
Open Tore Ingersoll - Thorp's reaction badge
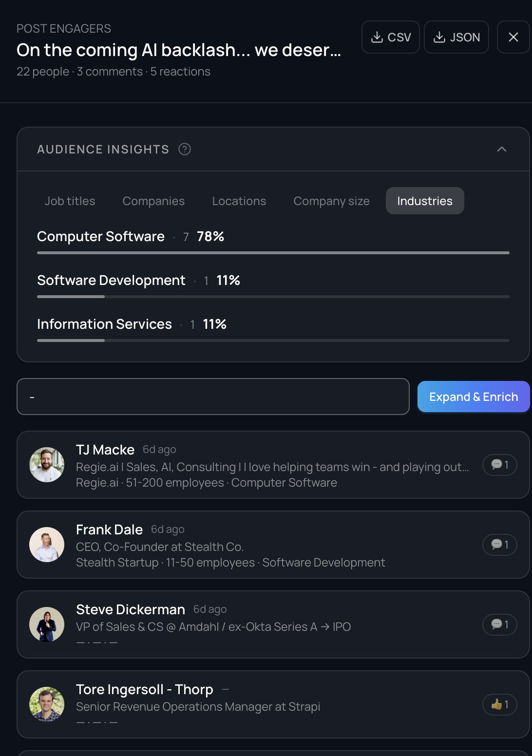[500, 704]
